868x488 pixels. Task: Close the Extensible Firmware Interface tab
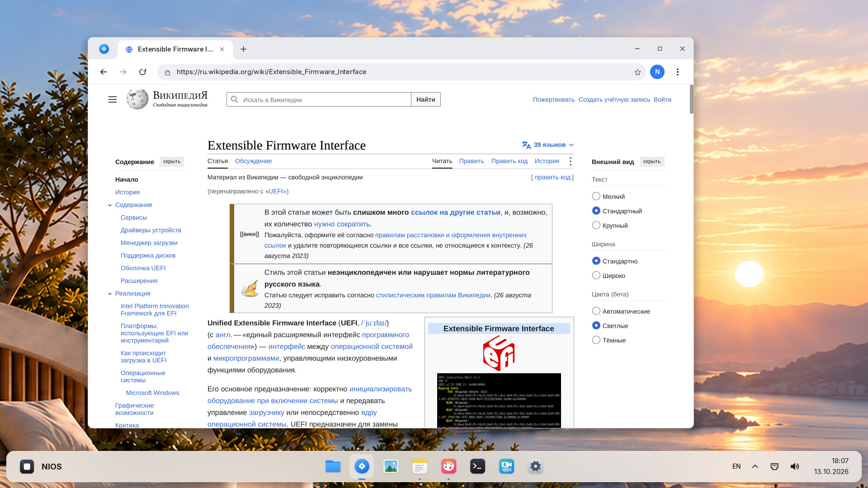click(x=222, y=49)
